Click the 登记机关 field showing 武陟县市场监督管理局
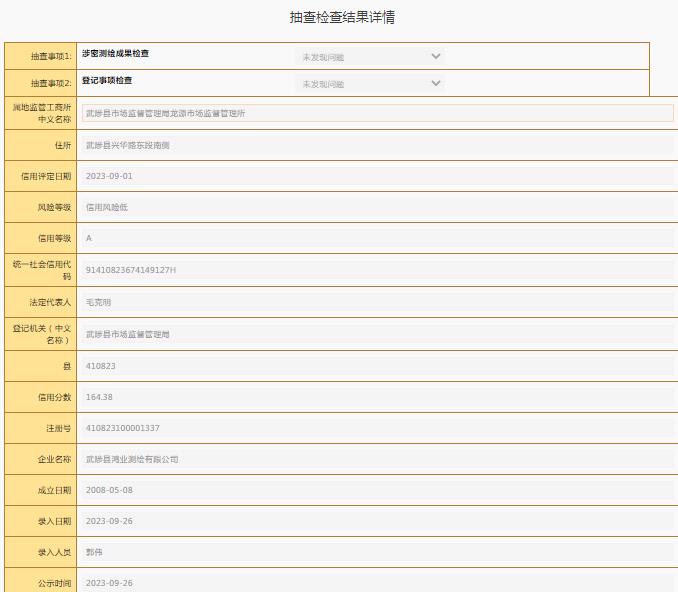678x592 pixels. (377, 334)
